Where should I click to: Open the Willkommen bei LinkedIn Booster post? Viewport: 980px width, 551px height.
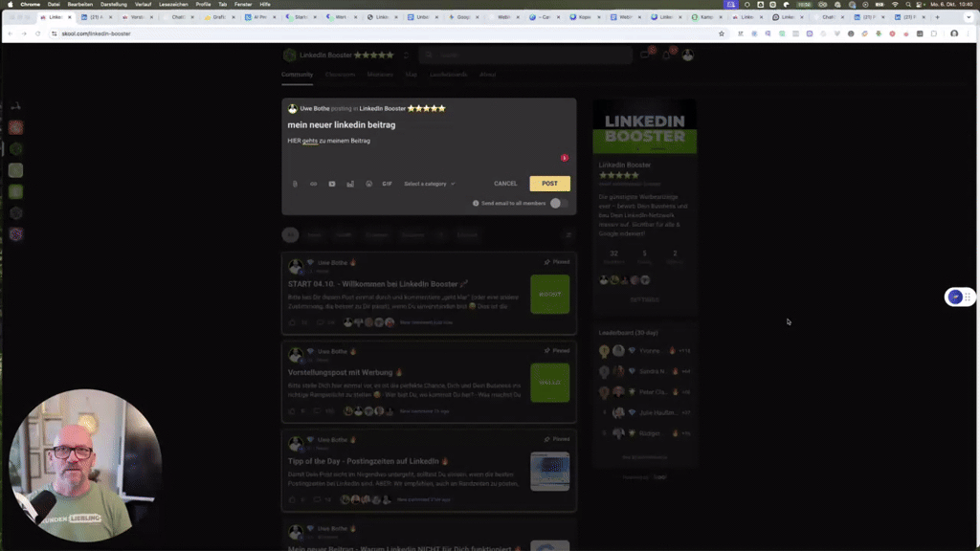point(373,284)
